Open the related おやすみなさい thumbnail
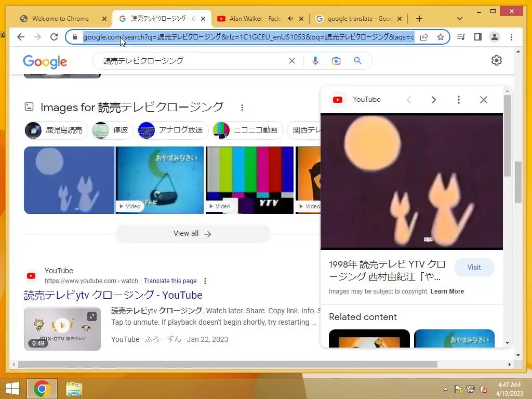 pos(454,338)
